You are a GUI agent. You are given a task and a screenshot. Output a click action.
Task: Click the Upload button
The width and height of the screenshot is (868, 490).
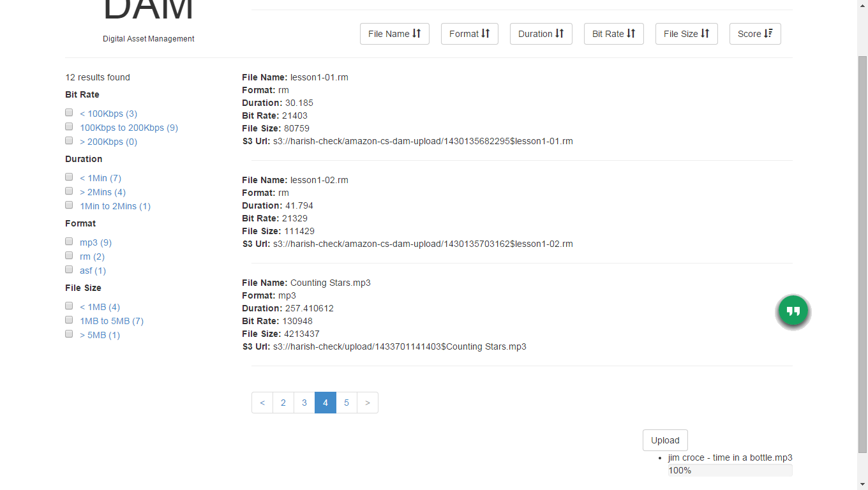[665, 440]
